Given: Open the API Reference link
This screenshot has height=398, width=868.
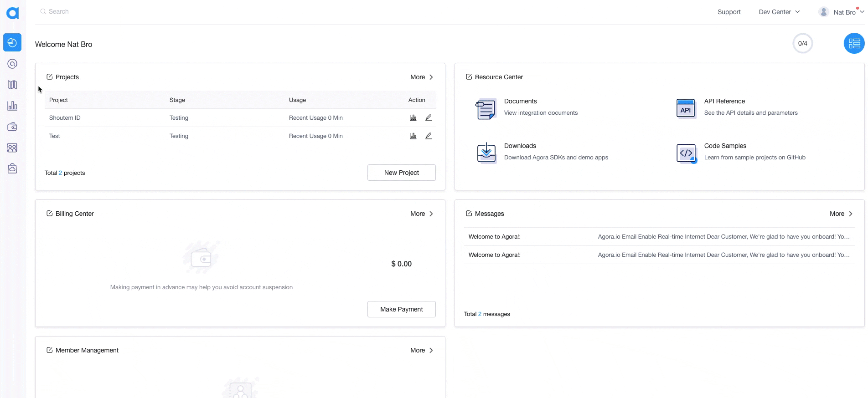Looking at the screenshot, I should [x=724, y=101].
